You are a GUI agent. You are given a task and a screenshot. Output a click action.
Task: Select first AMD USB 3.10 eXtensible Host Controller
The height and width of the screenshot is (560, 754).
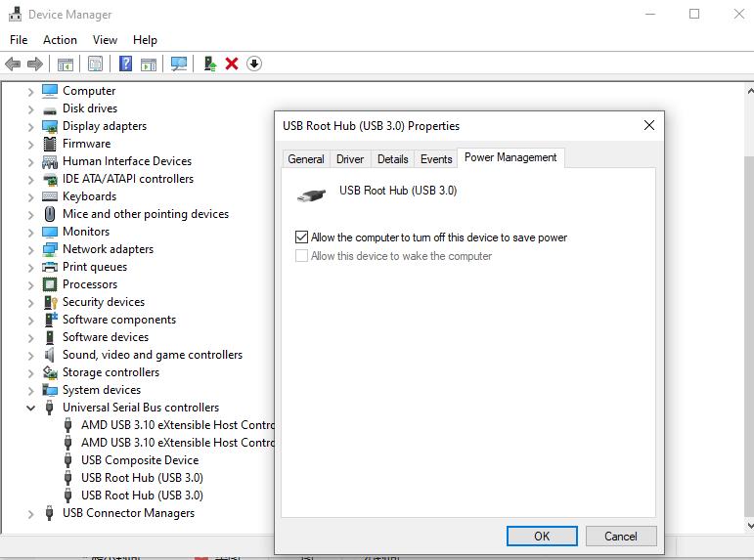177,425
